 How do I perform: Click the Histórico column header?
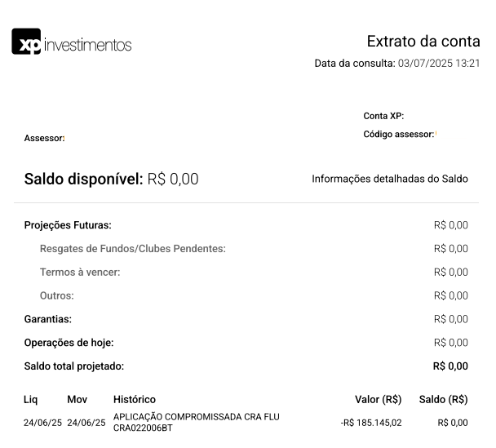click(x=134, y=400)
